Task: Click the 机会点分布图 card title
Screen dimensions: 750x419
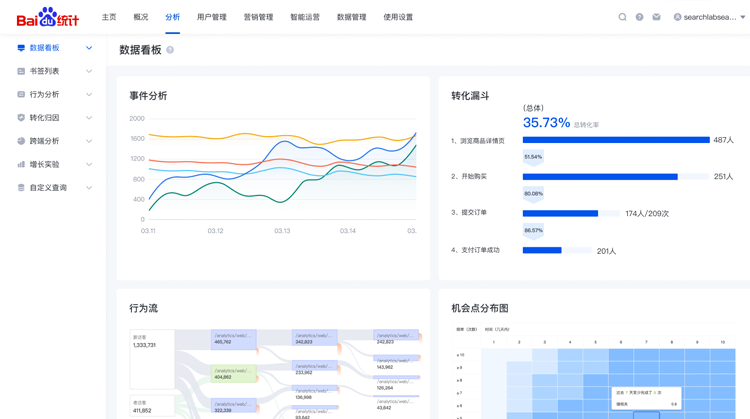Action: coord(480,308)
